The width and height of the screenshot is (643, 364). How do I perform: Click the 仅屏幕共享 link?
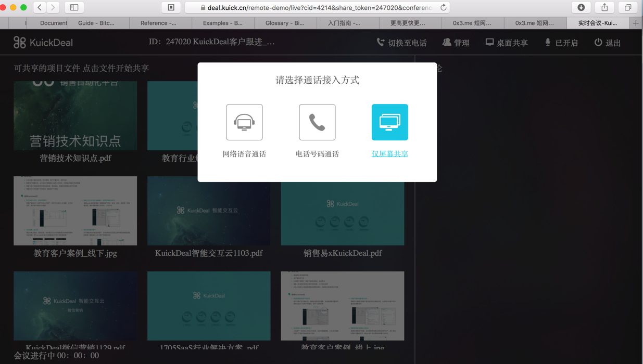click(x=390, y=154)
